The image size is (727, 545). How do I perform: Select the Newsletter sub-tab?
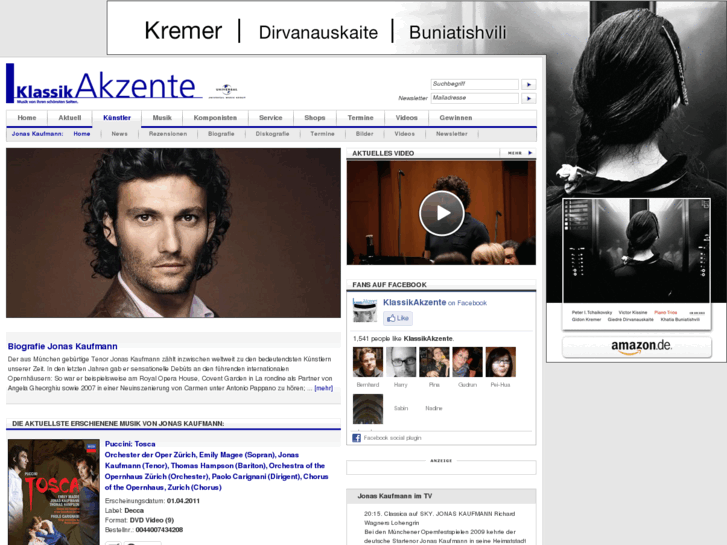(452, 134)
